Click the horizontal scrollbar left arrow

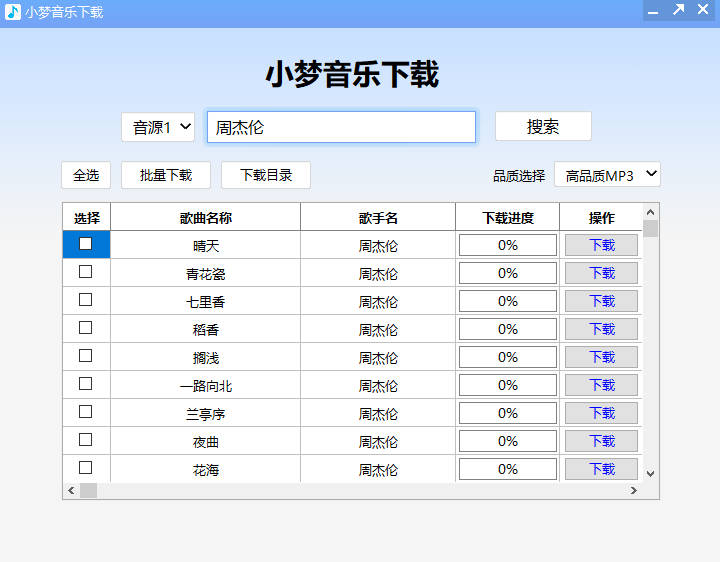coord(70,490)
